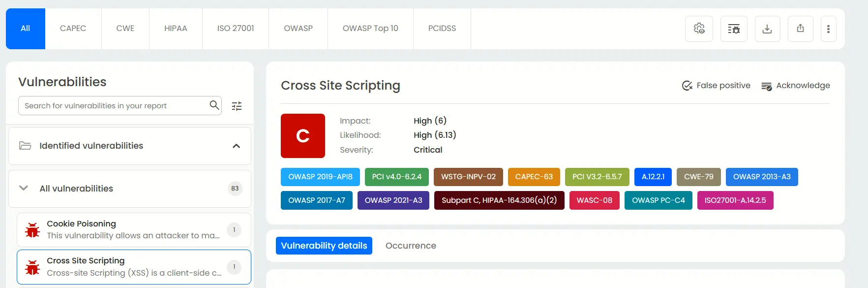The width and height of the screenshot is (868, 288).
Task: Click the Vulnerabilities panel heading
Action: tap(62, 82)
